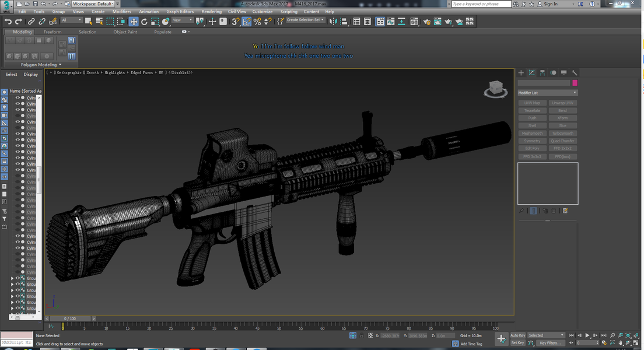Activate the Select and Move tool
The width and height of the screenshot is (644, 350).
134,22
